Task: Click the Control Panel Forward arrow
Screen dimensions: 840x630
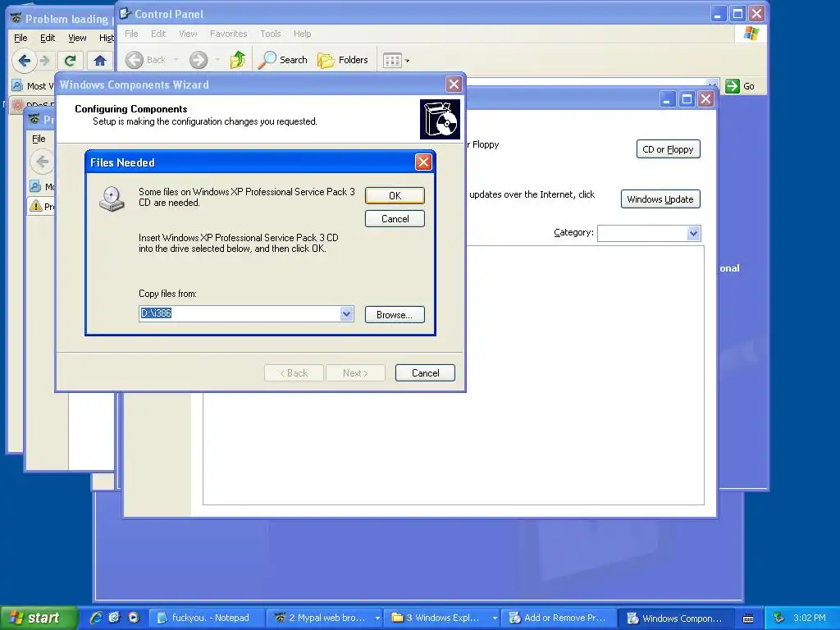Action: pyautogui.click(x=199, y=60)
